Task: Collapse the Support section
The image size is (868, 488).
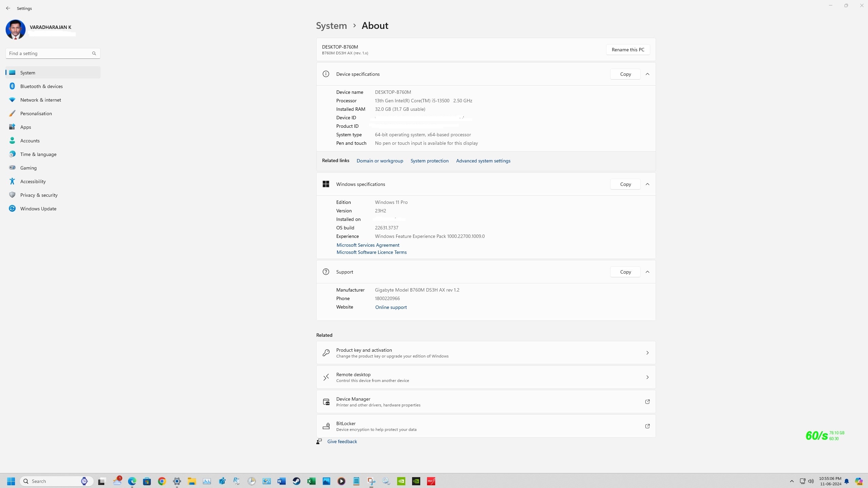Action: point(648,272)
